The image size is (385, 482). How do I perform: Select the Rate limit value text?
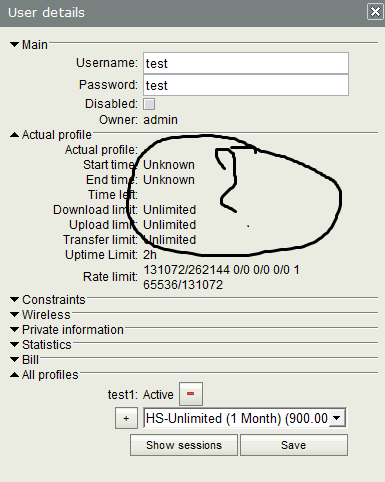(221, 277)
